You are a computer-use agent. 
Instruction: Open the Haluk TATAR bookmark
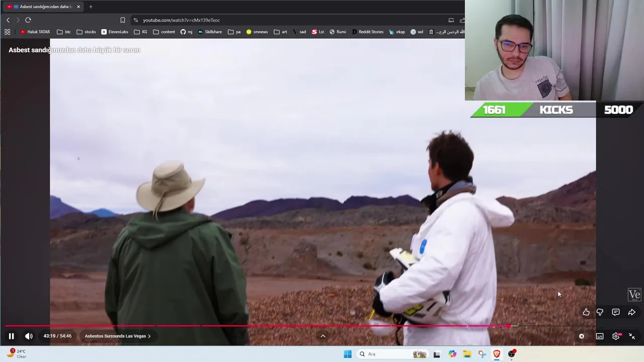(x=35, y=32)
